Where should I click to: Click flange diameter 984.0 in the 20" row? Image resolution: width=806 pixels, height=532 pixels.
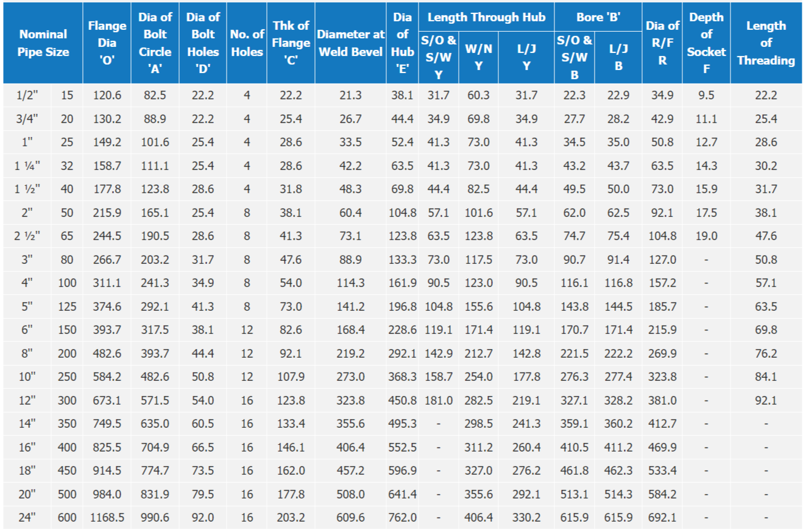point(107,494)
